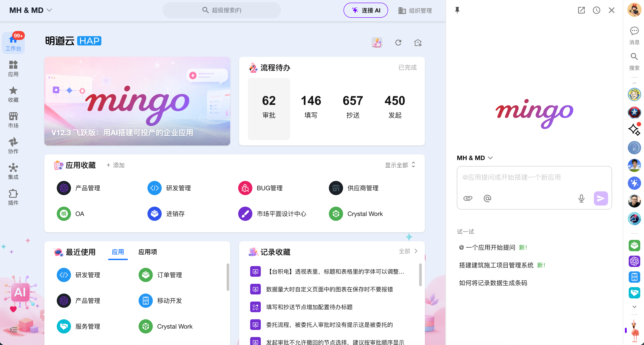Click the user profile avatar at top right
Viewport: 644px width, 345px height.
[x=634, y=10]
